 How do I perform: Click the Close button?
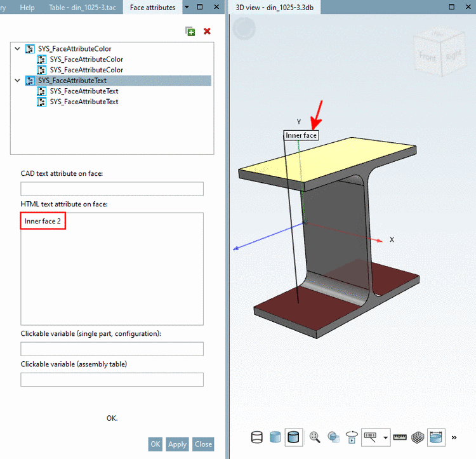point(203,444)
